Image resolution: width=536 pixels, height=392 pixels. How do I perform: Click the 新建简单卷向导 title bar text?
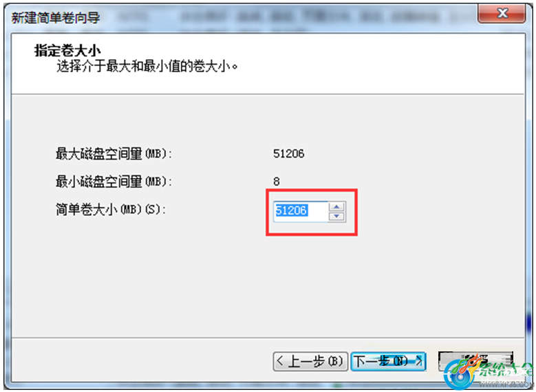coord(56,17)
